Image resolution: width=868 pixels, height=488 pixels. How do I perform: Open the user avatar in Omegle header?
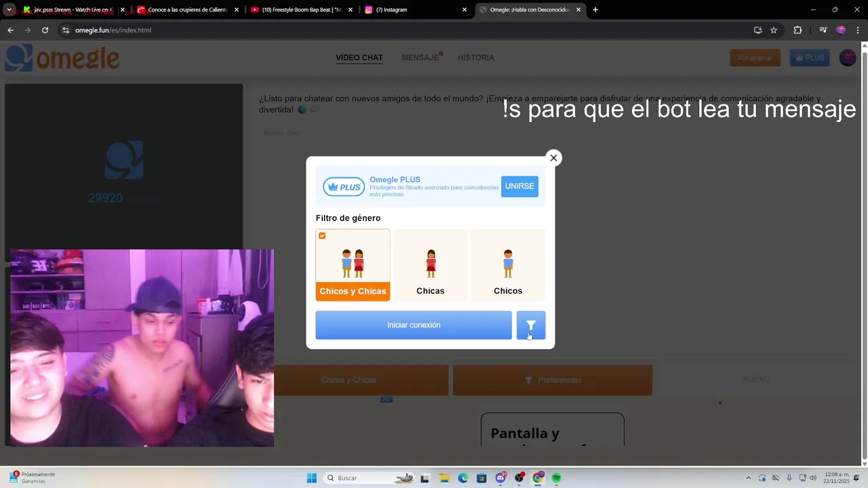tap(848, 58)
